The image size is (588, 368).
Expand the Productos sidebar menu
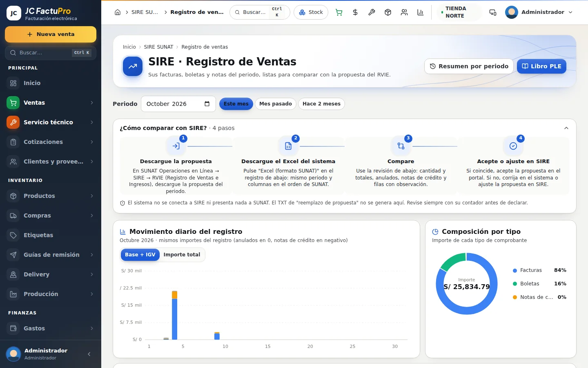51,196
